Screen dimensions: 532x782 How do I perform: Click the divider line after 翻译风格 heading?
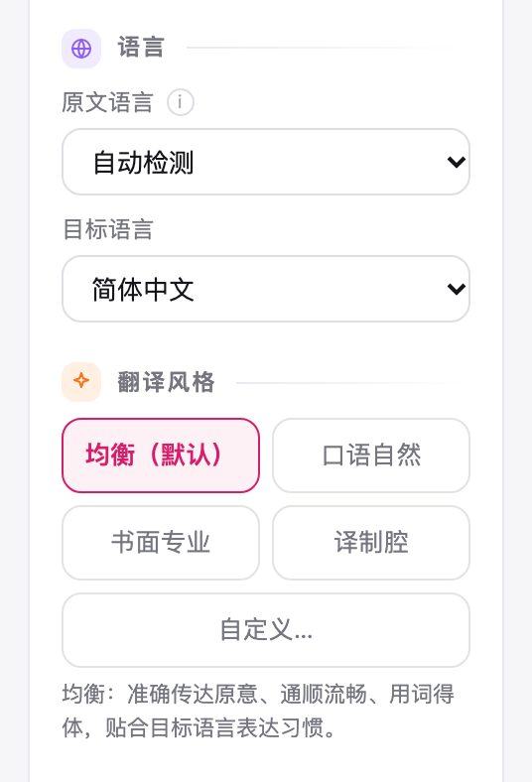348,383
